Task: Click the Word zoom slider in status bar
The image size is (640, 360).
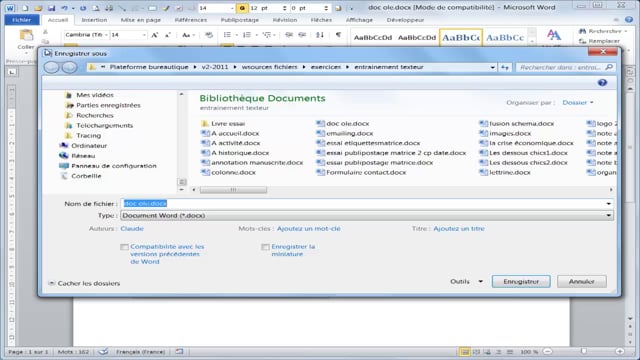Action: pyautogui.click(x=584, y=352)
